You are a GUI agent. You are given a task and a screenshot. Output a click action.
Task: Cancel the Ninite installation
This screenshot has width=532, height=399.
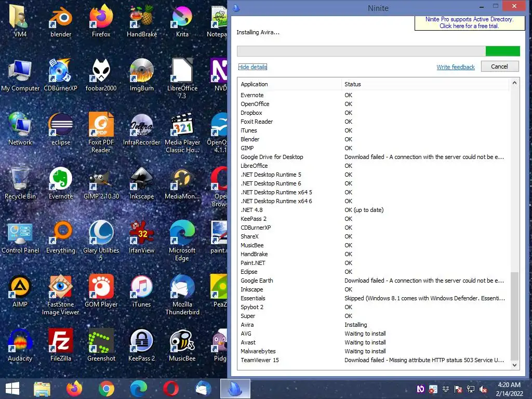pyautogui.click(x=500, y=66)
